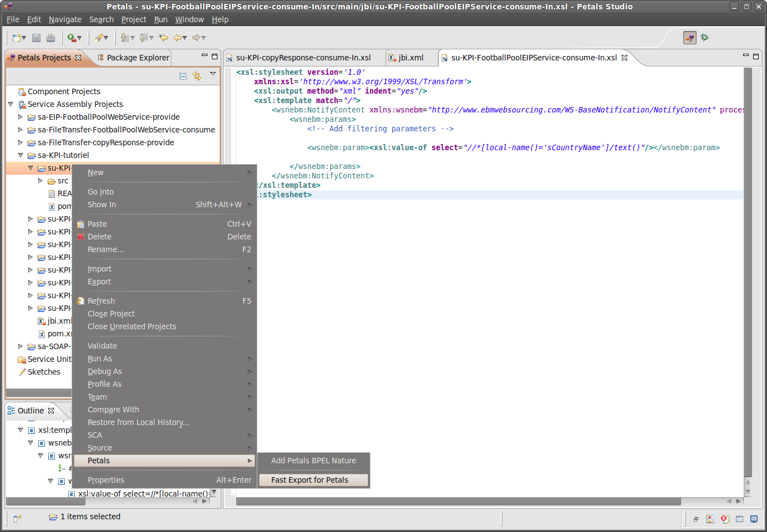Click the Print toolbar icon
This screenshot has height=532, width=767.
[x=50, y=38]
